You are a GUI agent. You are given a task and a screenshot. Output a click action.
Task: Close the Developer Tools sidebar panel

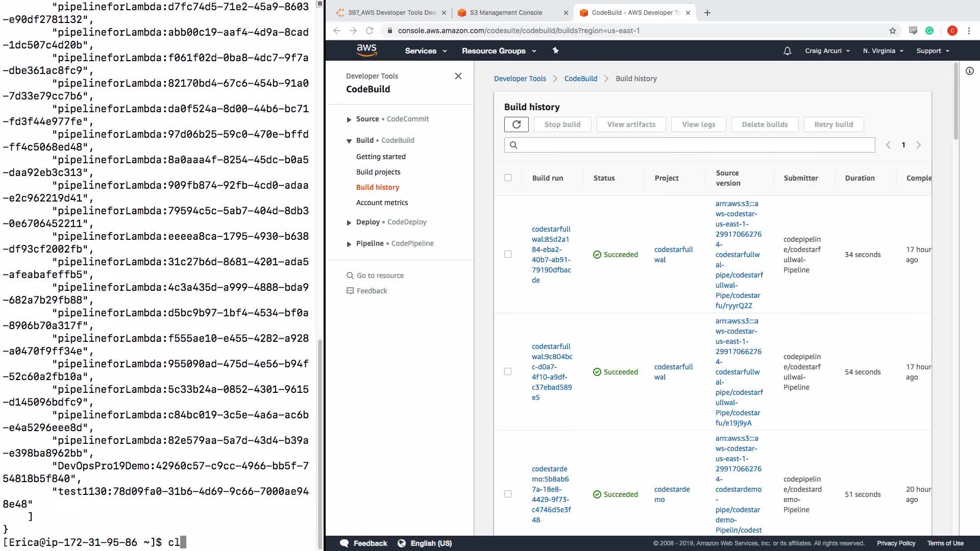(x=458, y=76)
